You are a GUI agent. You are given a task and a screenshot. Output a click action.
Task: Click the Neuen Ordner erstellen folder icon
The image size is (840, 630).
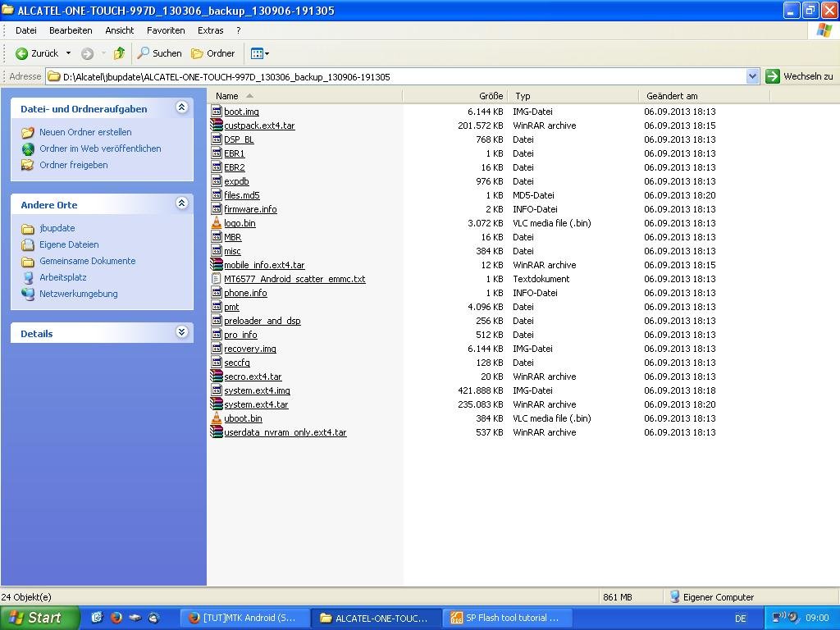[x=28, y=132]
